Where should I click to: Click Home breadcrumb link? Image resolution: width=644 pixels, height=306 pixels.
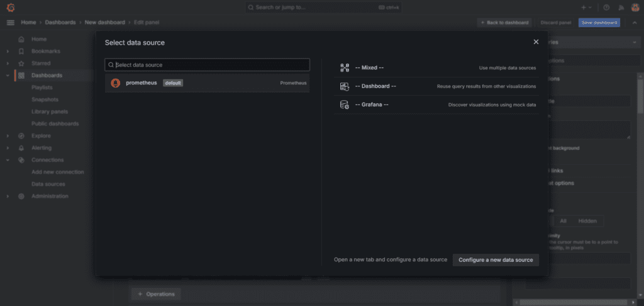28,23
